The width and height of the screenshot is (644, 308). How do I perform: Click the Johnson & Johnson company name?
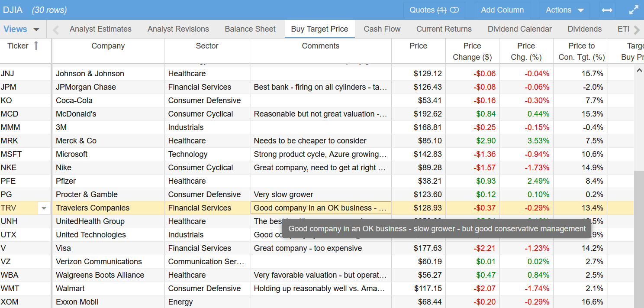(x=90, y=74)
